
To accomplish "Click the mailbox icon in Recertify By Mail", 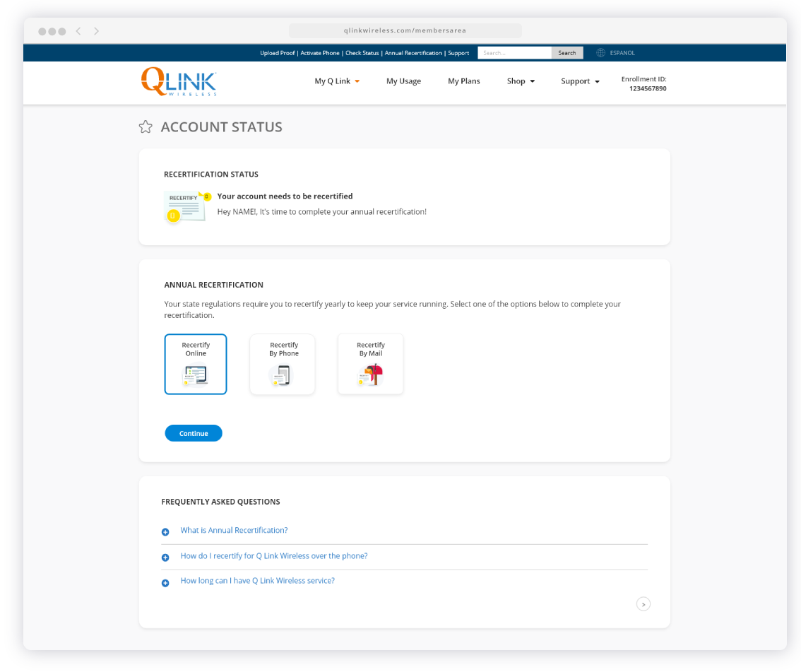I will [371, 375].
